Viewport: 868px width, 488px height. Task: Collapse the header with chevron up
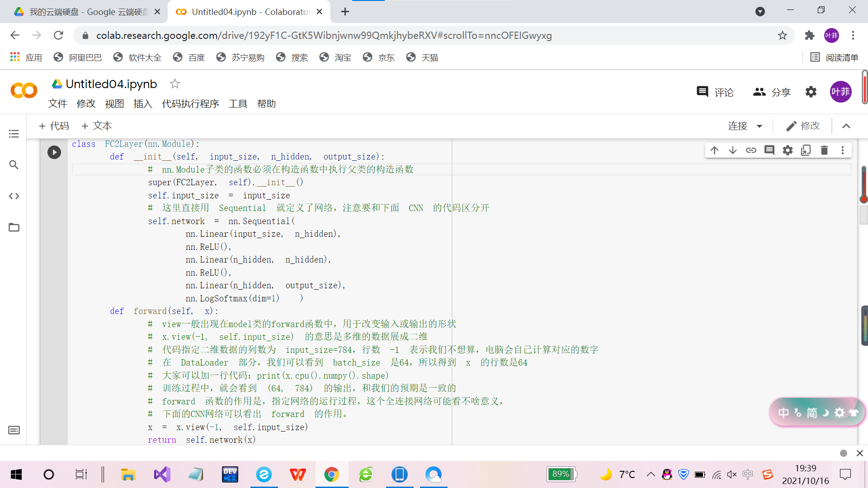click(x=846, y=126)
